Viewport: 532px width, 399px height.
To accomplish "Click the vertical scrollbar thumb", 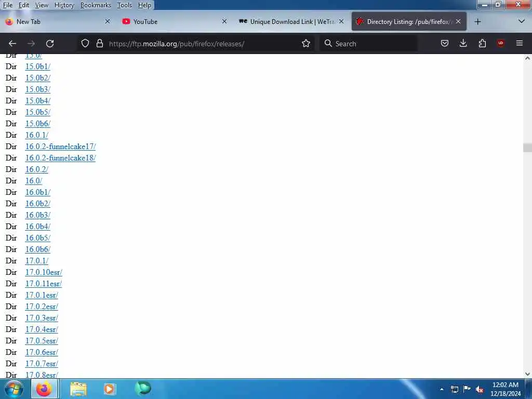I will pos(527,148).
